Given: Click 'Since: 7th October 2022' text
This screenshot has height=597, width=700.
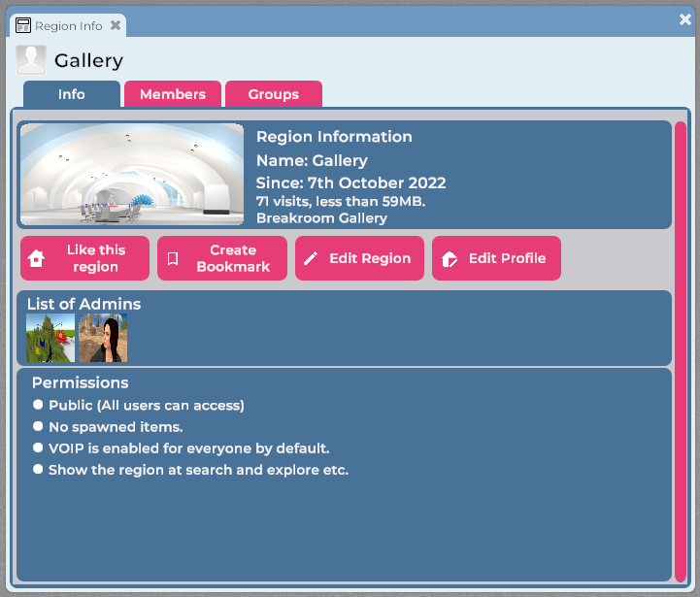Looking at the screenshot, I should [x=350, y=182].
